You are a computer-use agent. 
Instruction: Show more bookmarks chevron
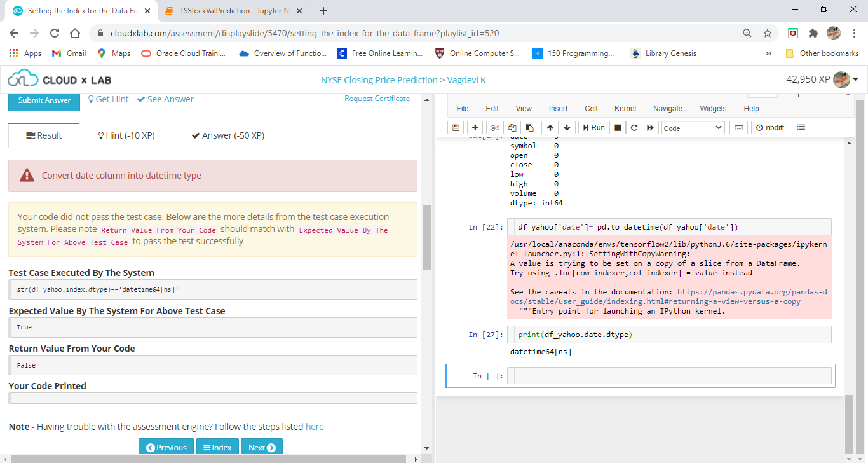coord(769,53)
